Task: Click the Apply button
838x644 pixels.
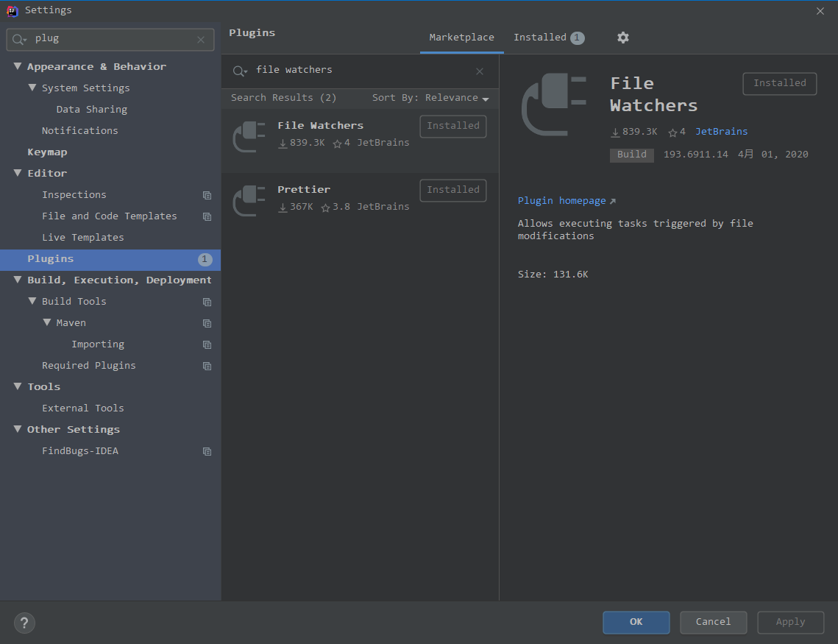Action: (x=790, y=622)
